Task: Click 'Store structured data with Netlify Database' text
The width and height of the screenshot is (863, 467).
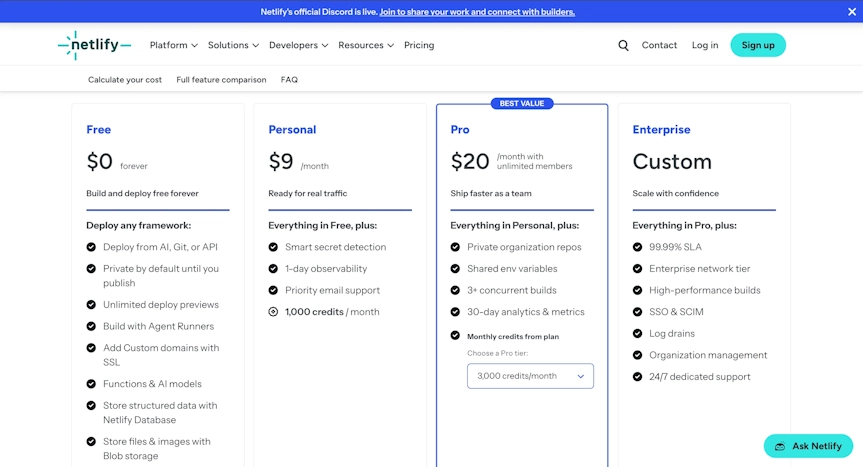Action: tap(160, 413)
